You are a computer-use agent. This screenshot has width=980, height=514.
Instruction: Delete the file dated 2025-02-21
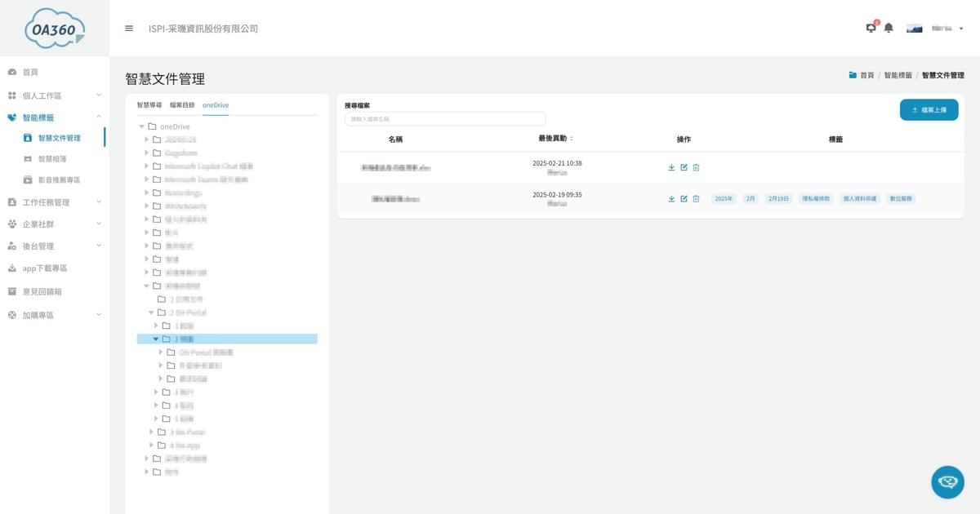696,168
